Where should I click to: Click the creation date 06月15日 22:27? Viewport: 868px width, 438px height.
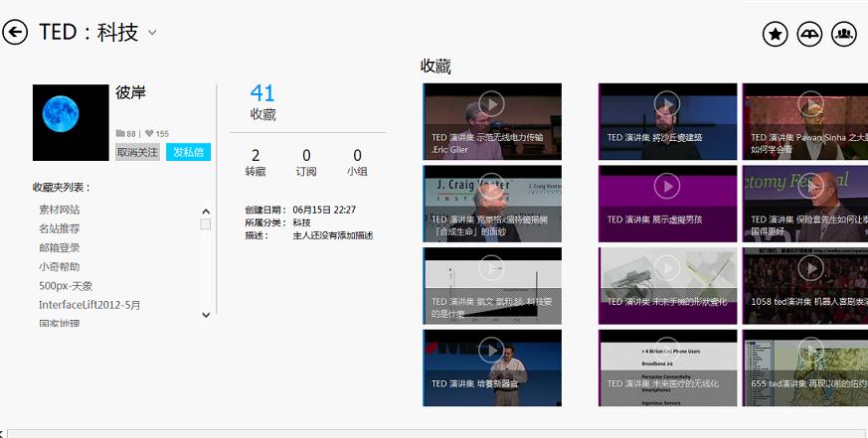click(x=324, y=210)
